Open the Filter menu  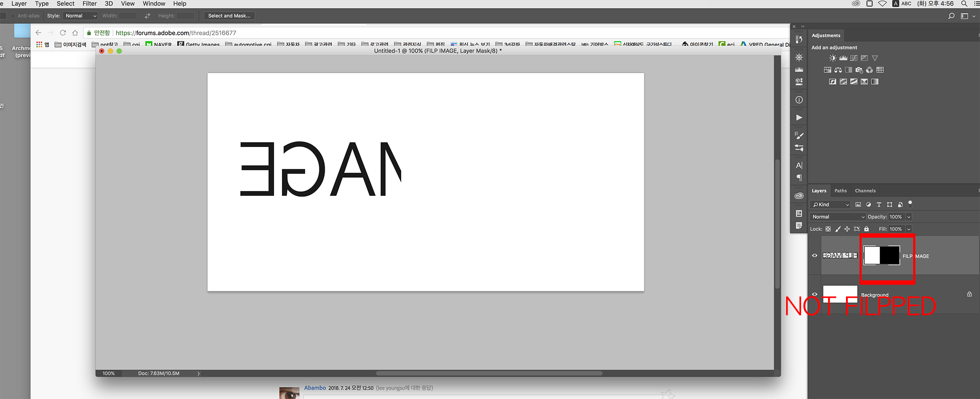89,3
